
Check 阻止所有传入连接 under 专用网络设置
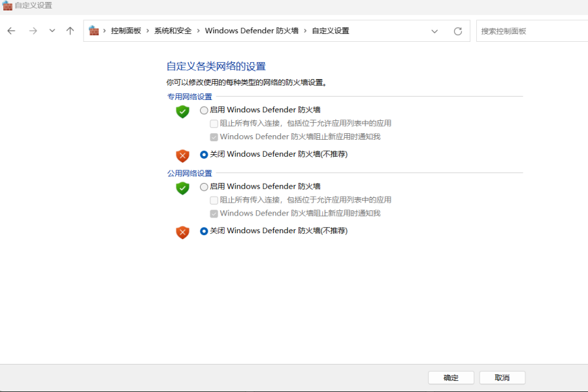point(214,123)
